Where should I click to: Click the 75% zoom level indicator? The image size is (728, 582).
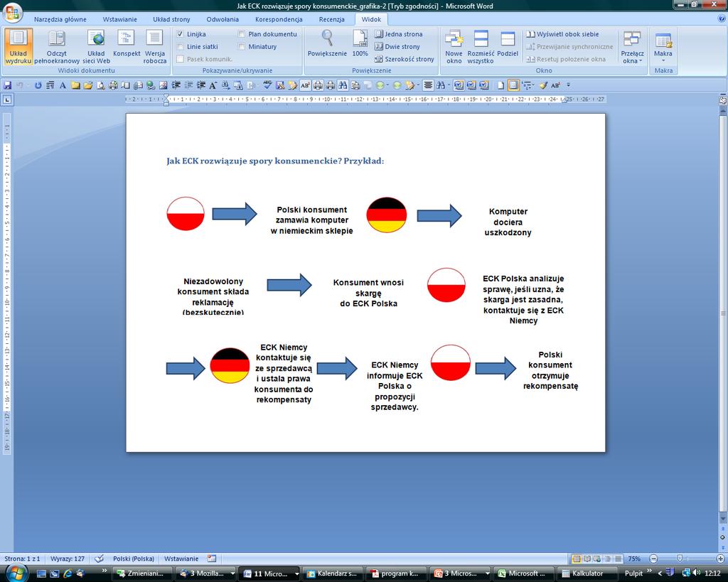click(x=634, y=559)
